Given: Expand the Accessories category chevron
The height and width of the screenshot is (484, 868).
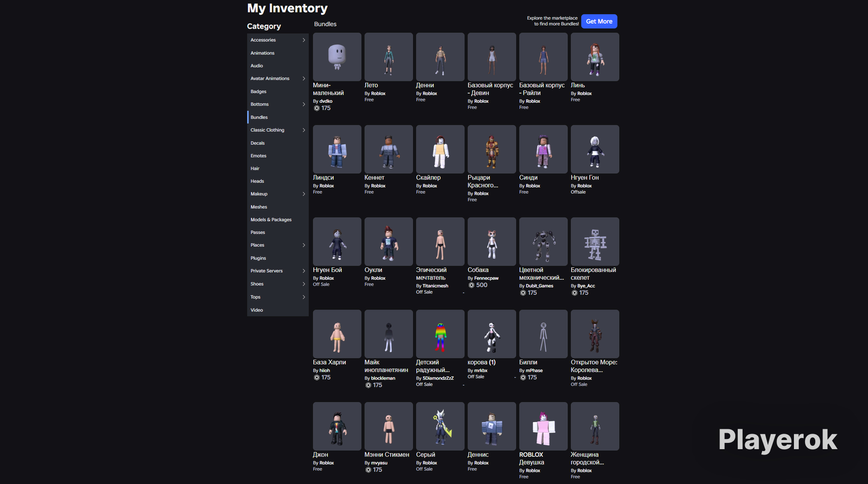Looking at the screenshot, I should click(304, 40).
